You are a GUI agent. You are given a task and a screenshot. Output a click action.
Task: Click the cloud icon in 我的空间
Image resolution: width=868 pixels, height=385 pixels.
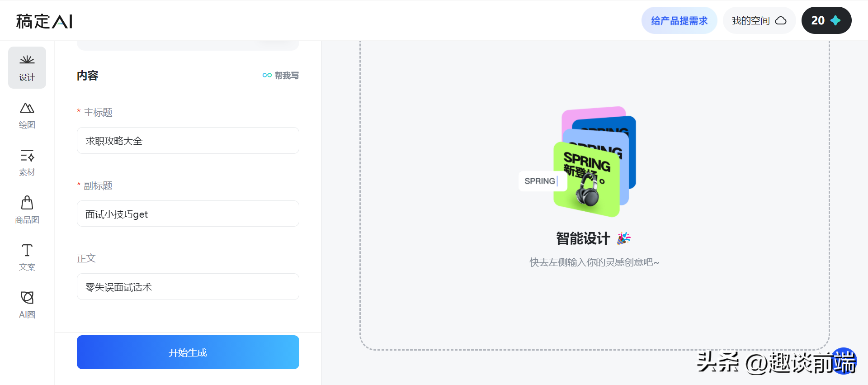coord(781,21)
